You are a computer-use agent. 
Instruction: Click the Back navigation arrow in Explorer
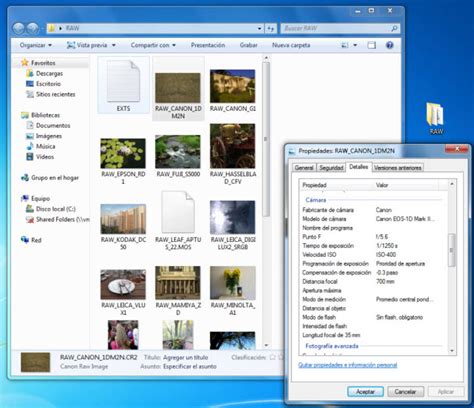click(19, 28)
